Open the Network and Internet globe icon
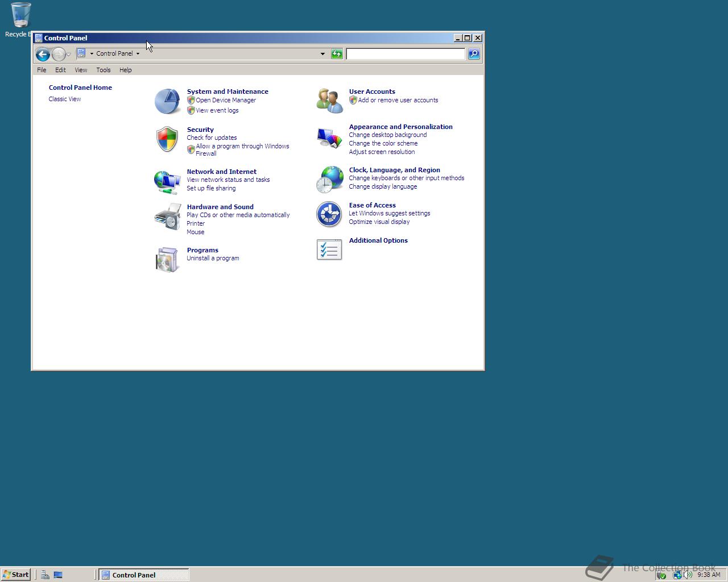This screenshot has height=582, width=728. (x=167, y=181)
